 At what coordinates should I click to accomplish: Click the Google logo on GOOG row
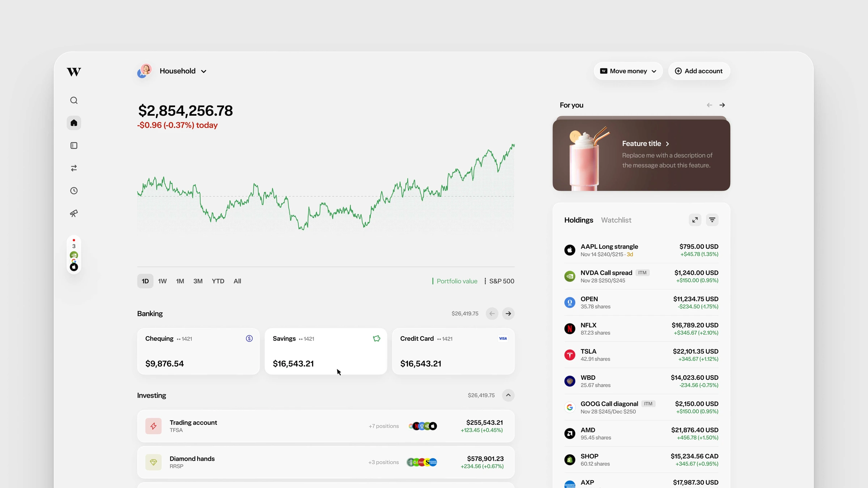point(570,407)
